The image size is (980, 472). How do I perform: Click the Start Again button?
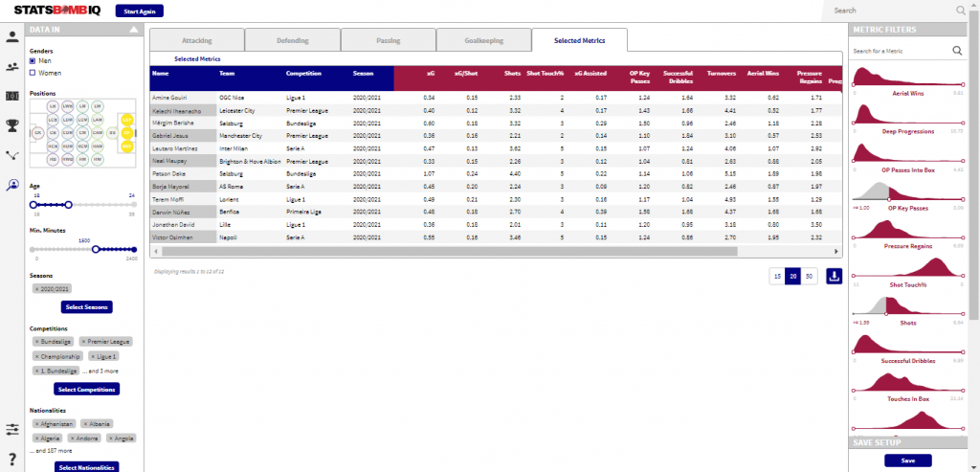[140, 11]
